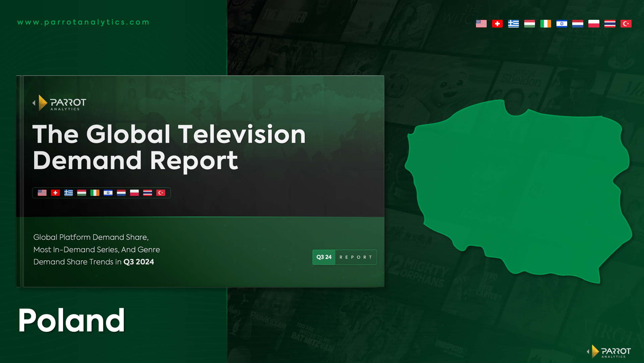Select the Irish flag on the report cover
644x363 pixels.
[95, 193]
